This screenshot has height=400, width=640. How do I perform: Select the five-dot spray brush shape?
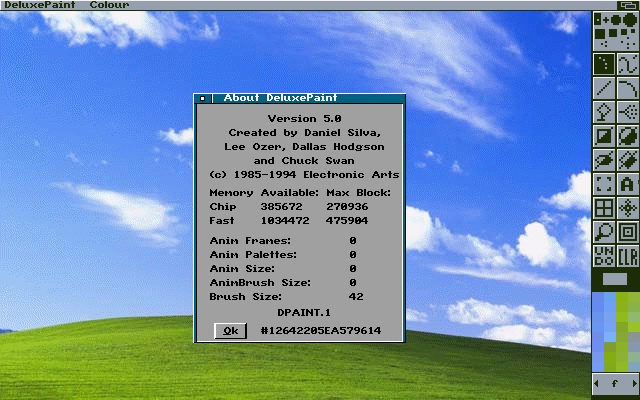(628, 43)
